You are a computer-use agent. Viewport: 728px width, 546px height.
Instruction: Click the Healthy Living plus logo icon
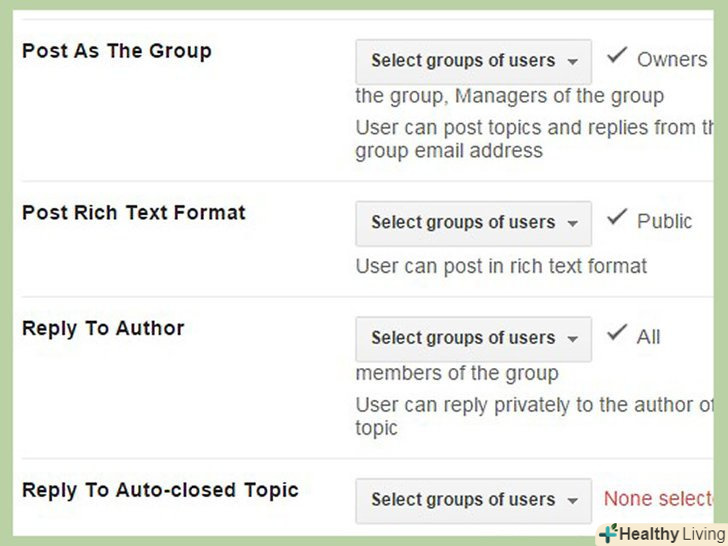[x=608, y=533]
